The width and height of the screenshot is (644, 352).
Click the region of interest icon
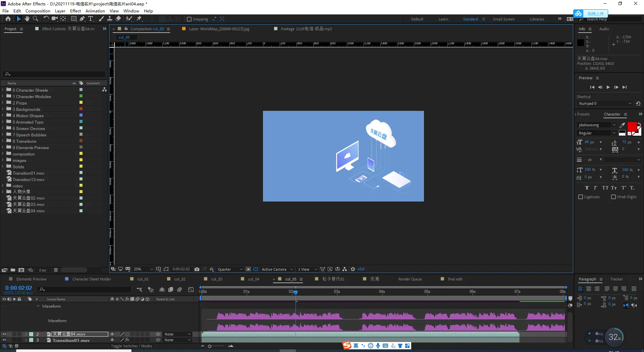tap(248, 269)
